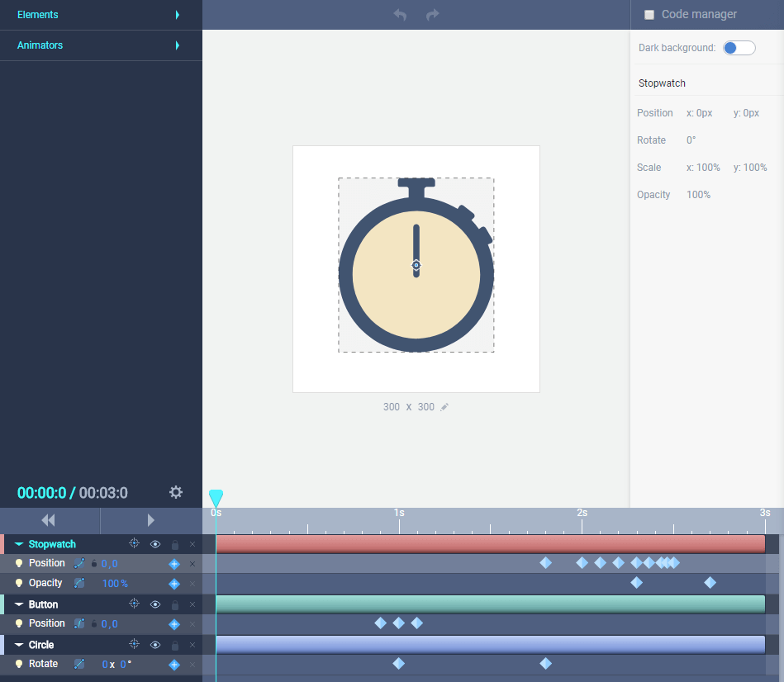Add a keyframe for the Opacity property
This screenshot has width=784, height=682.
click(x=173, y=583)
